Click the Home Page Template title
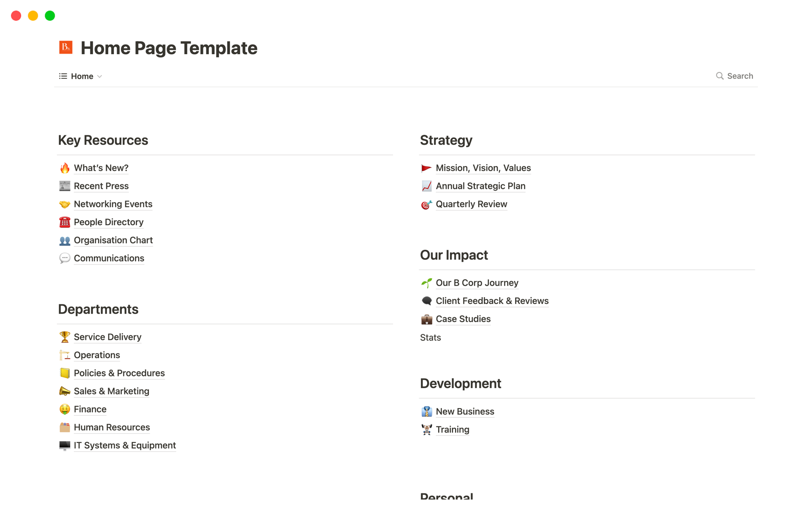The image size is (812, 508). tap(169, 48)
